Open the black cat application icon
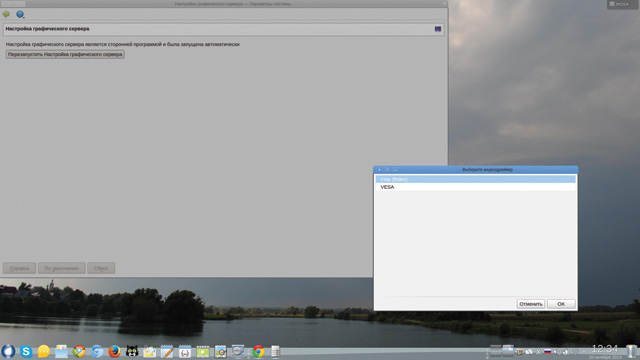Image resolution: width=640 pixels, height=360 pixels. 132,351
